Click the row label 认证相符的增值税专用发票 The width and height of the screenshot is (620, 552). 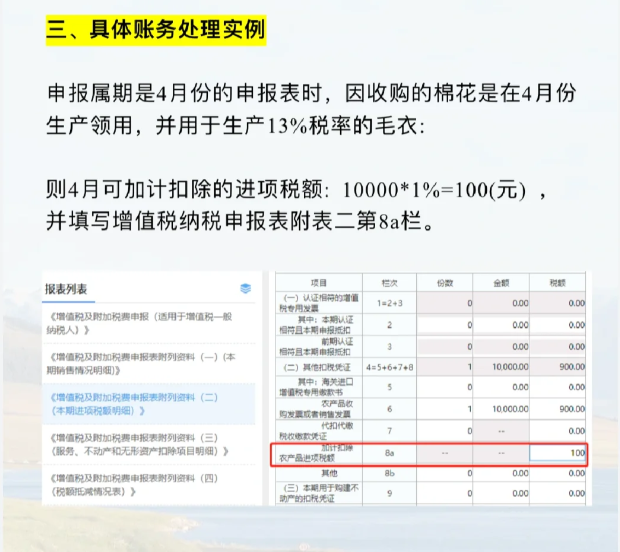coord(319,303)
